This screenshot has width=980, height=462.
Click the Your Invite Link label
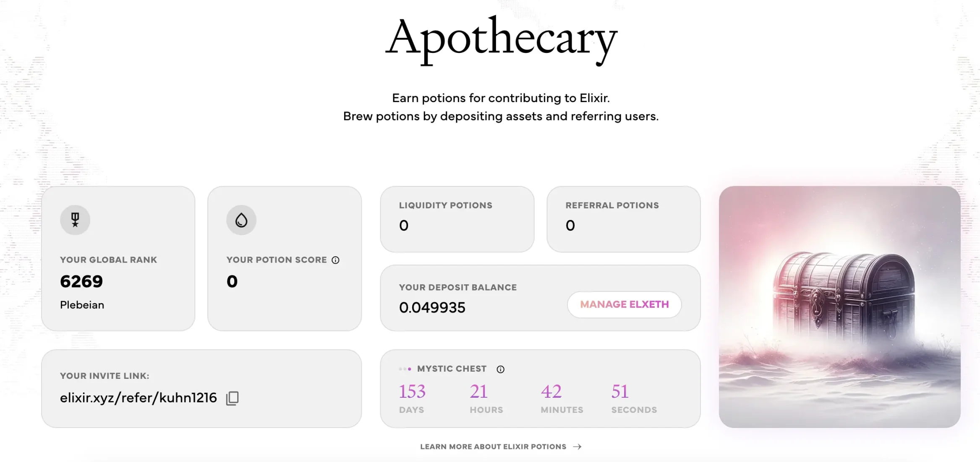point(105,376)
